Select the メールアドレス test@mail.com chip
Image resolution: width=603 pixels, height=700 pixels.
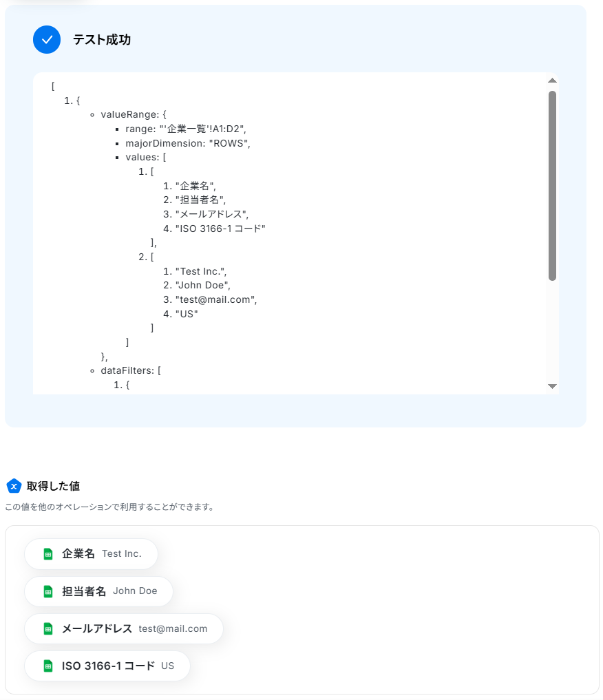pos(124,628)
